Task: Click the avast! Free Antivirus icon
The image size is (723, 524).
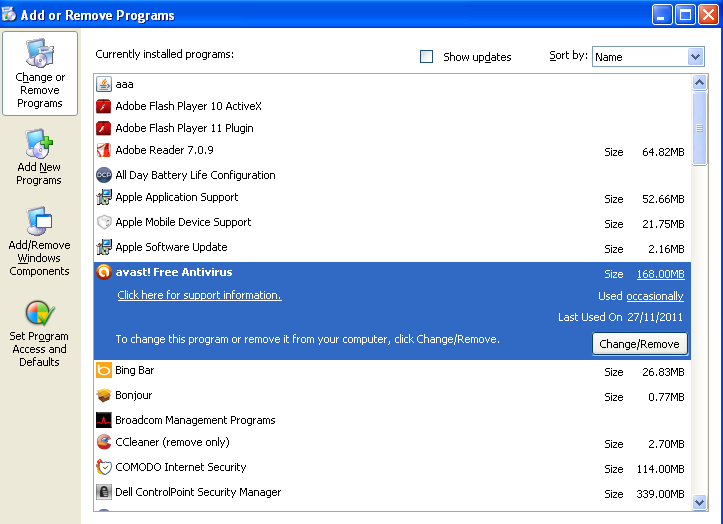Action: click(x=104, y=272)
